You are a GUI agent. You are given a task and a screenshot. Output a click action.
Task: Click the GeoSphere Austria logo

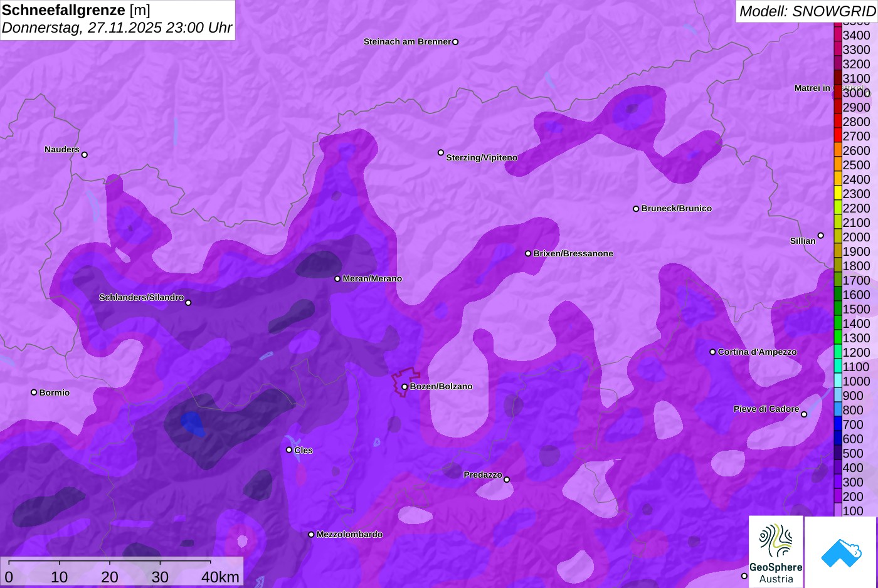click(x=776, y=552)
